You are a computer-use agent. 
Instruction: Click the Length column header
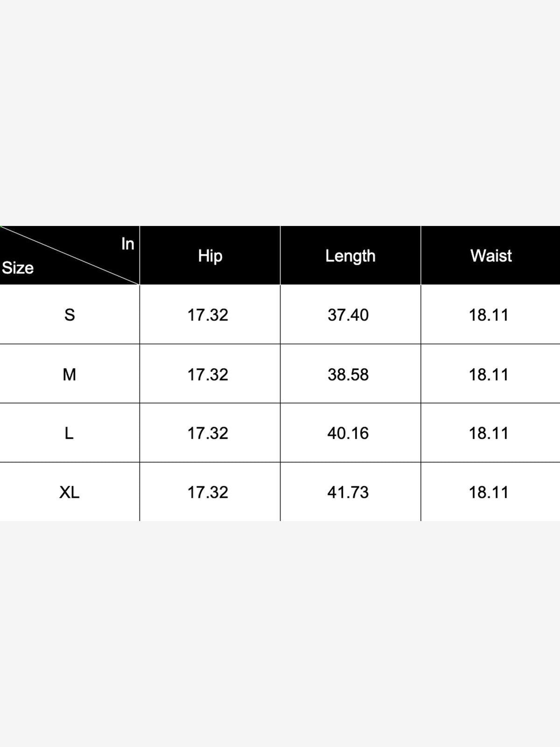350,255
